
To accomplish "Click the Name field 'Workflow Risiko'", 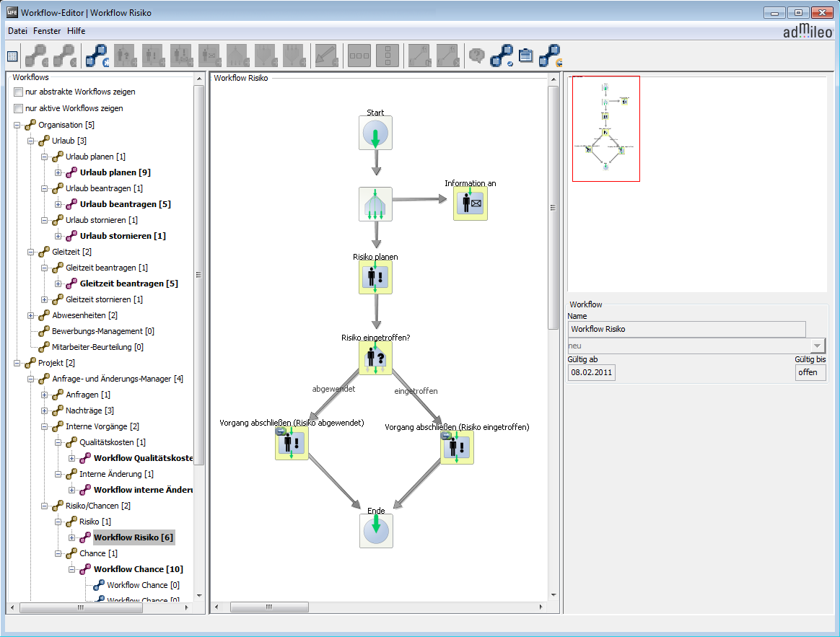I will 687,329.
